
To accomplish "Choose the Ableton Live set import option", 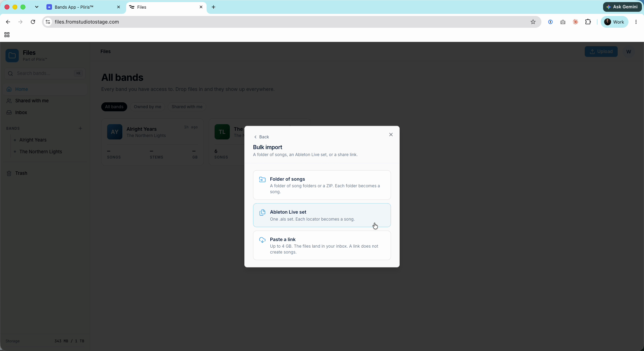I will coord(322,215).
